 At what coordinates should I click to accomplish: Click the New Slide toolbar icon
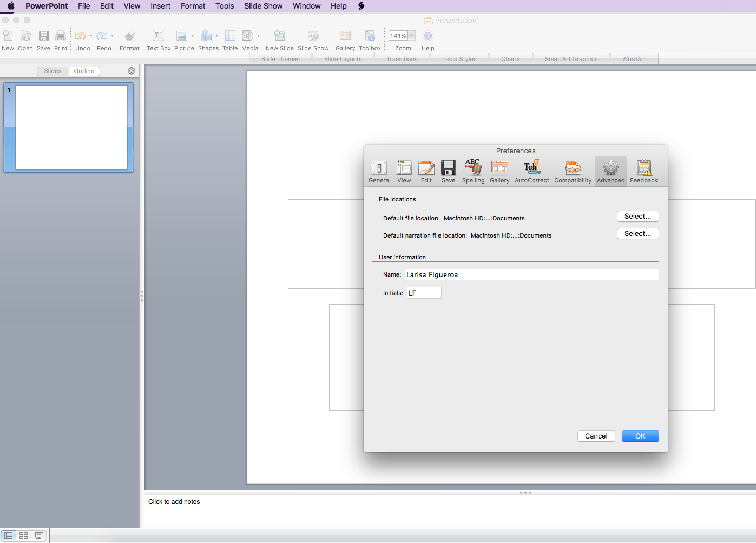pos(280,41)
